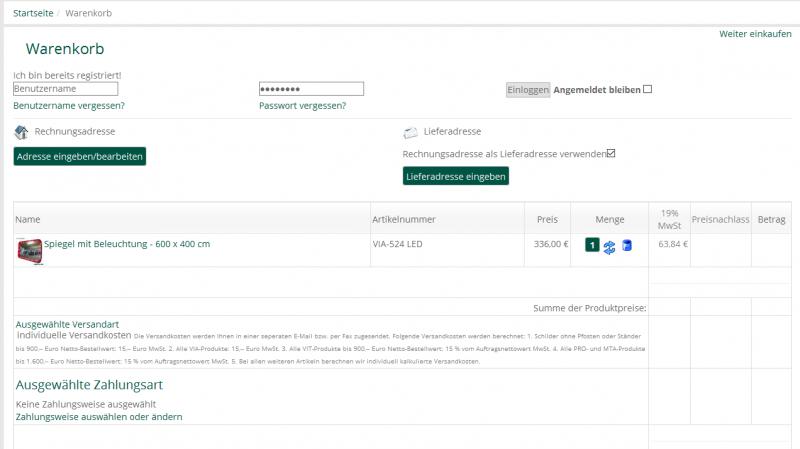
Task: Open the Weiter einkaufen link
Action: pyautogui.click(x=755, y=34)
